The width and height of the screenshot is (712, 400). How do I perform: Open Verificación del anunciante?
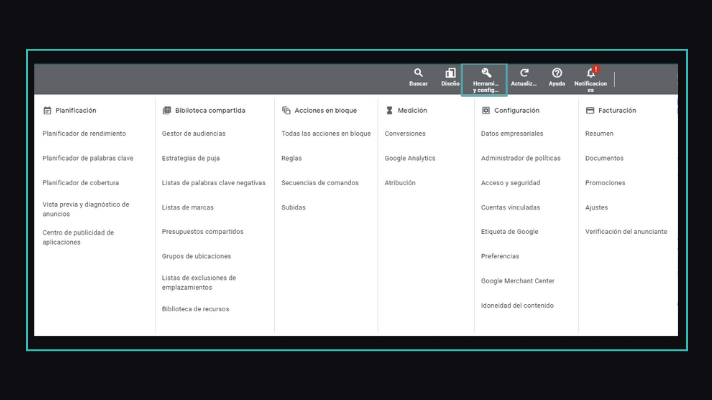click(x=626, y=232)
